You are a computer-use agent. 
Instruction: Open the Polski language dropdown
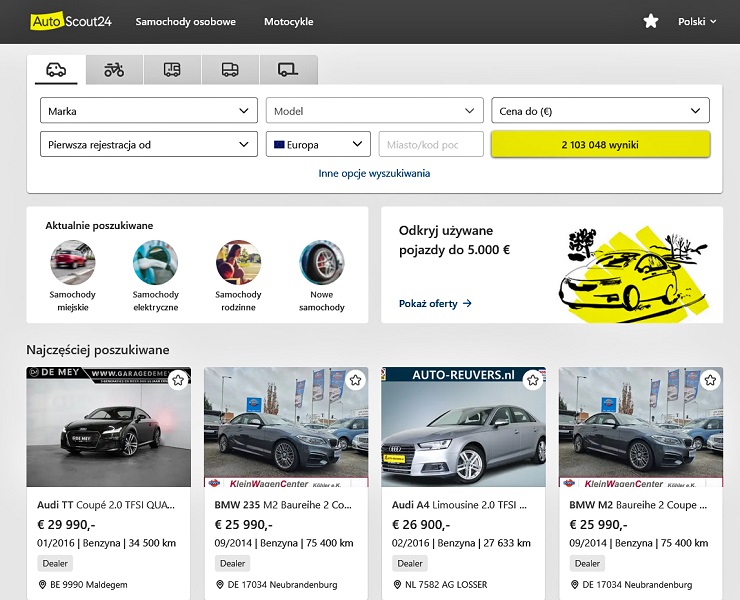697,22
